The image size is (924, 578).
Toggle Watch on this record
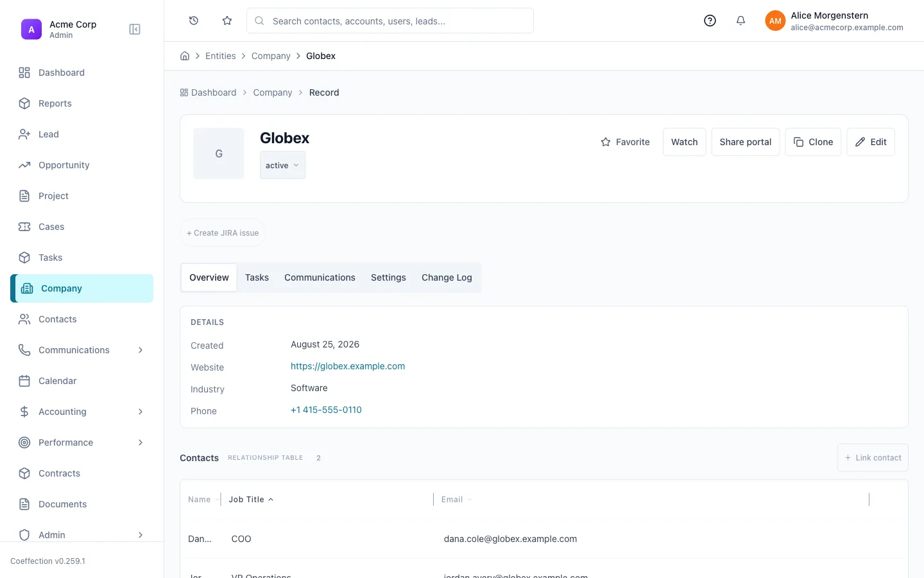[684, 142]
